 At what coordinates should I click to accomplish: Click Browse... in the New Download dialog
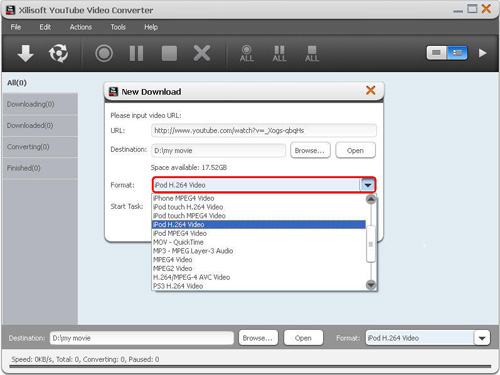click(x=310, y=150)
